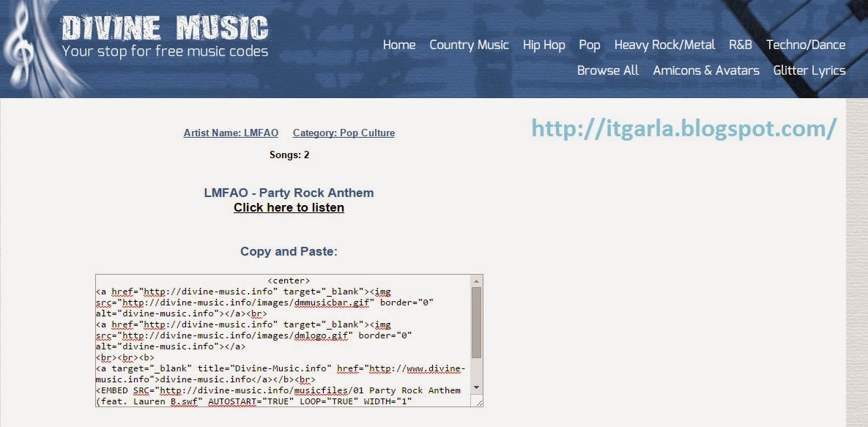
Task: Click the text area resize grip
Action: (x=478, y=402)
